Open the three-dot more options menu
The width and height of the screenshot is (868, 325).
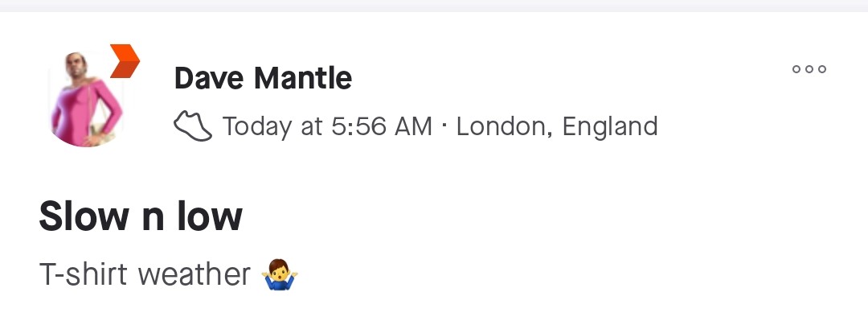pyautogui.click(x=809, y=69)
